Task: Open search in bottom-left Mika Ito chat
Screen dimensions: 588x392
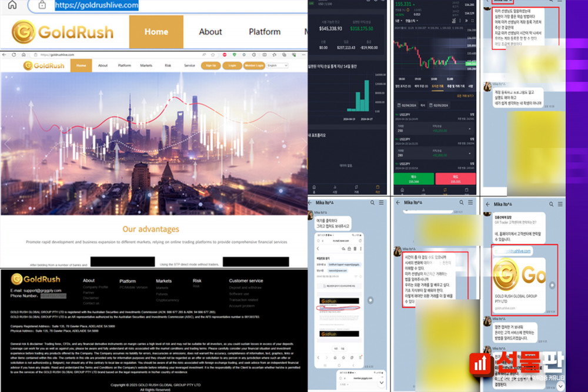Action: pos(372,203)
